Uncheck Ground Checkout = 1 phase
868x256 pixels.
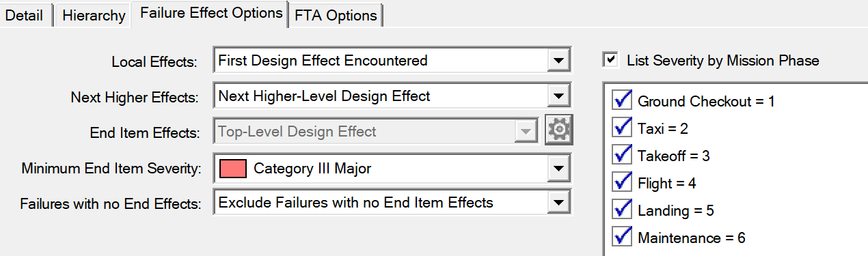tap(622, 101)
